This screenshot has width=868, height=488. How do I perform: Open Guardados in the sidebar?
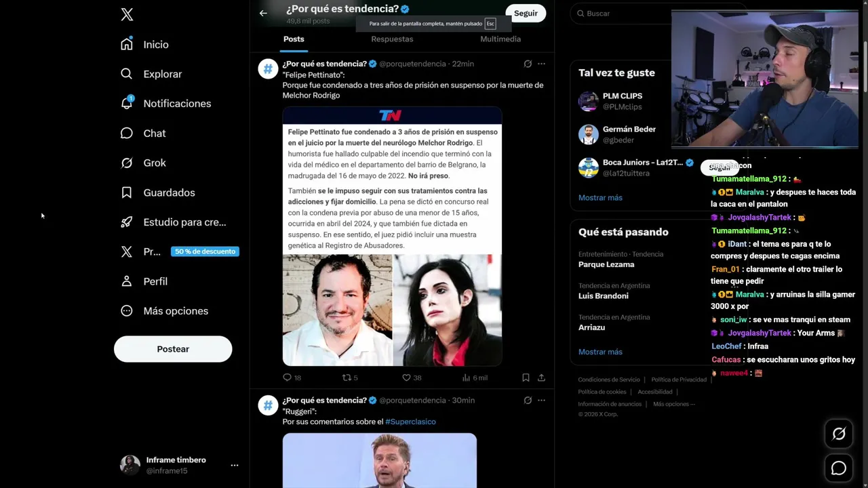coord(157,192)
